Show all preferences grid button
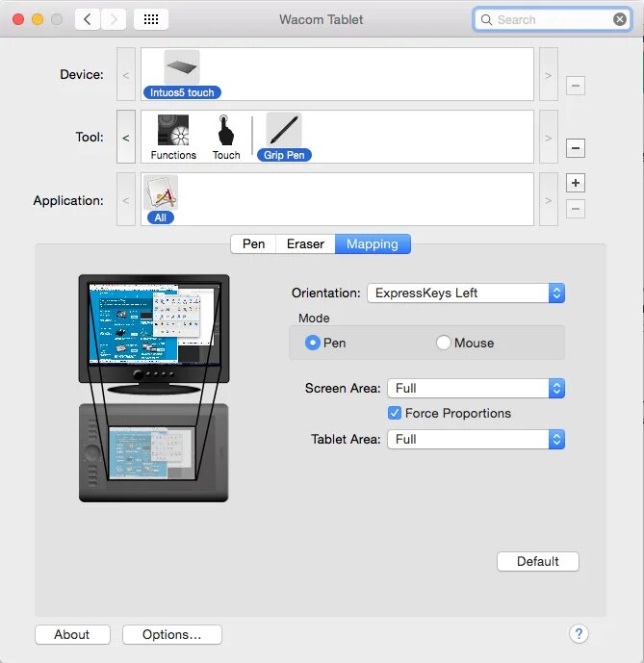This screenshot has height=663, width=644. [151, 19]
